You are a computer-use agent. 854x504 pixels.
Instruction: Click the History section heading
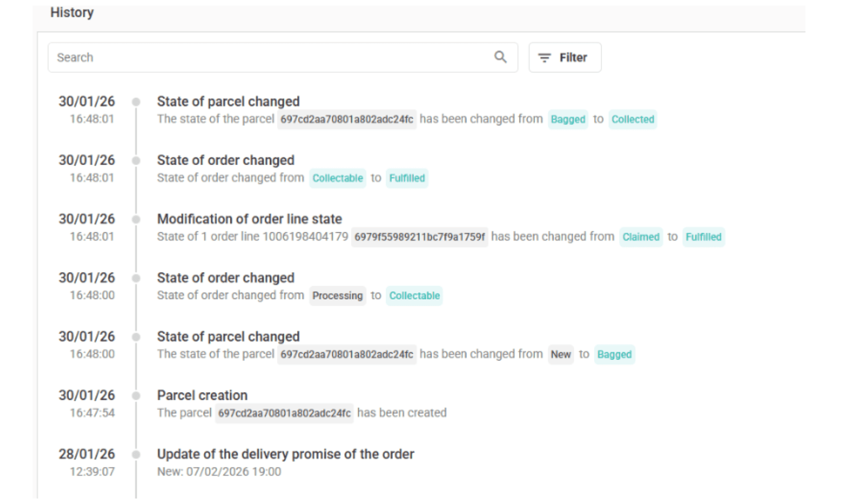(x=72, y=12)
